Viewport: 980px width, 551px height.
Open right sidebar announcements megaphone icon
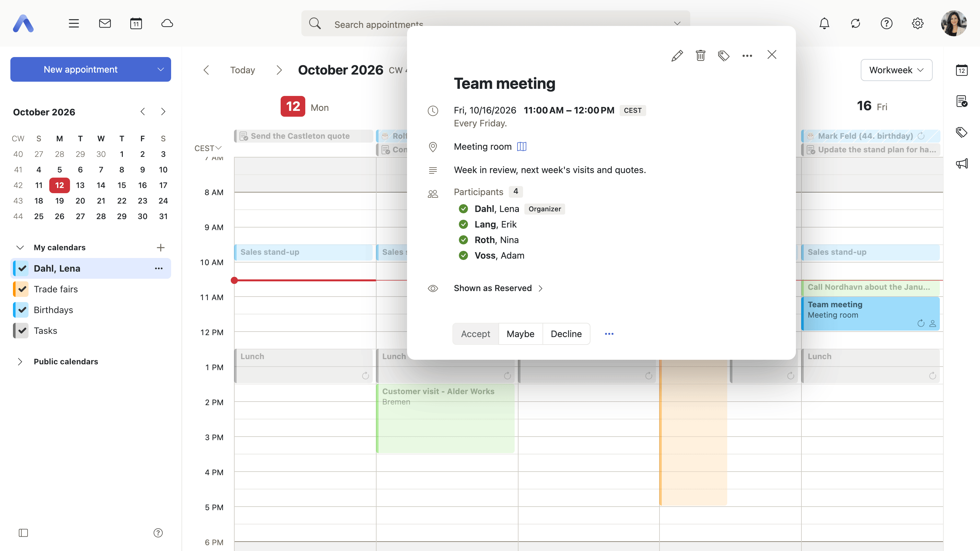point(962,164)
